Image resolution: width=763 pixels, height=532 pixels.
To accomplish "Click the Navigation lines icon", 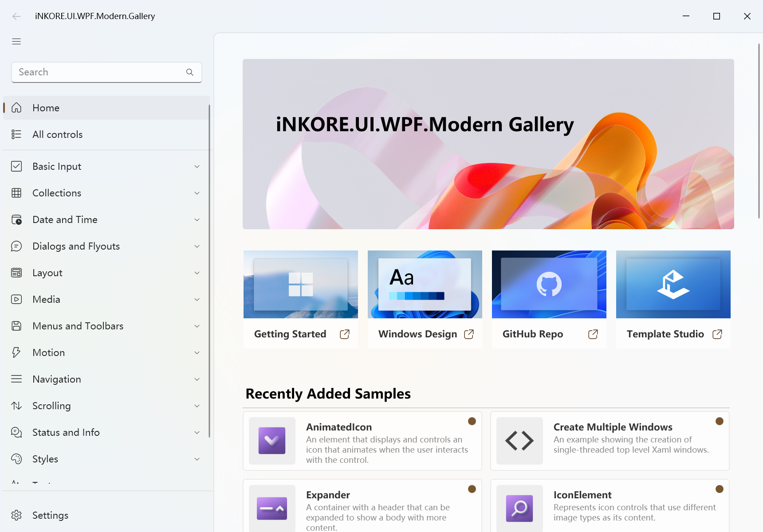I will point(16,379).
